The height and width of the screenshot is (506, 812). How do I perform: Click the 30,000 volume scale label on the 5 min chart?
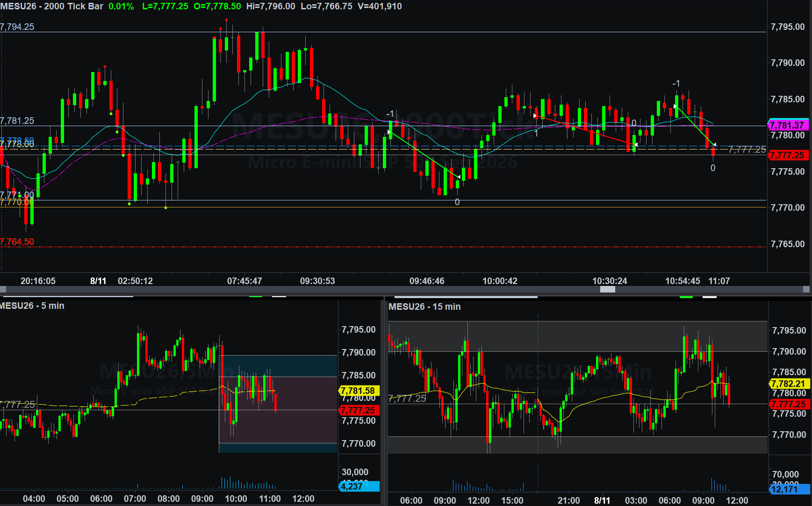point(355,472)
